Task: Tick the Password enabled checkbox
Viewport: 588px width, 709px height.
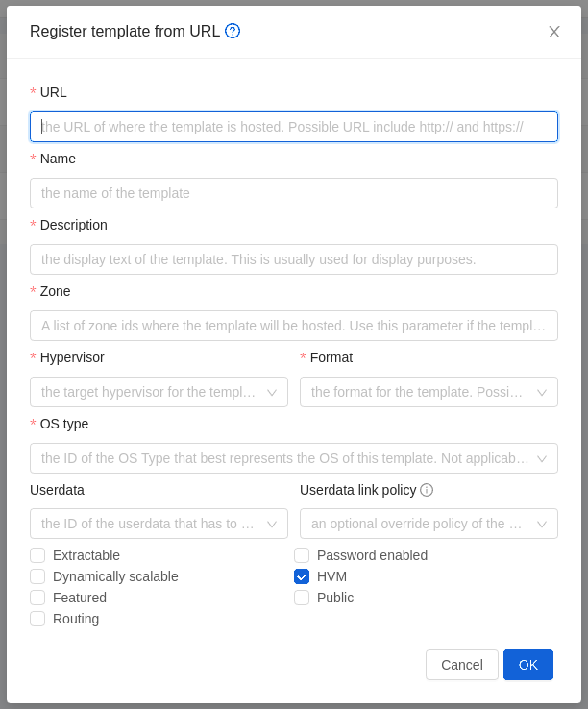Action: point(302,555)
